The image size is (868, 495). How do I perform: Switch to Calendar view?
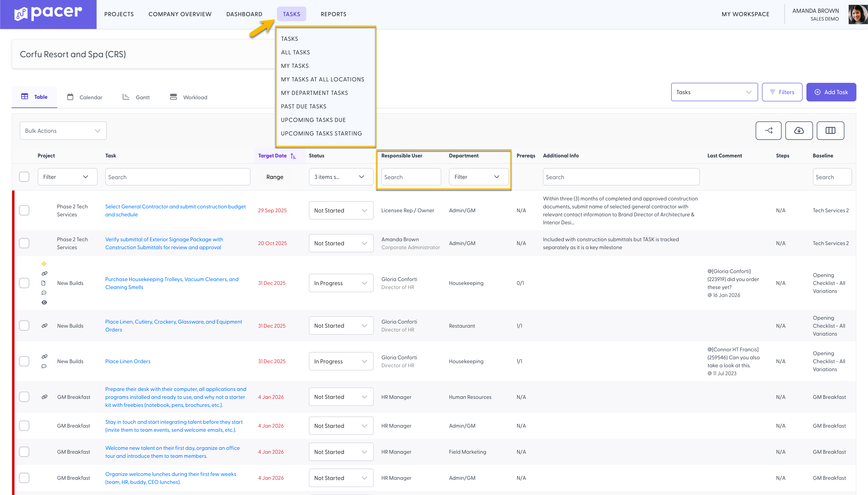(85, 97)
